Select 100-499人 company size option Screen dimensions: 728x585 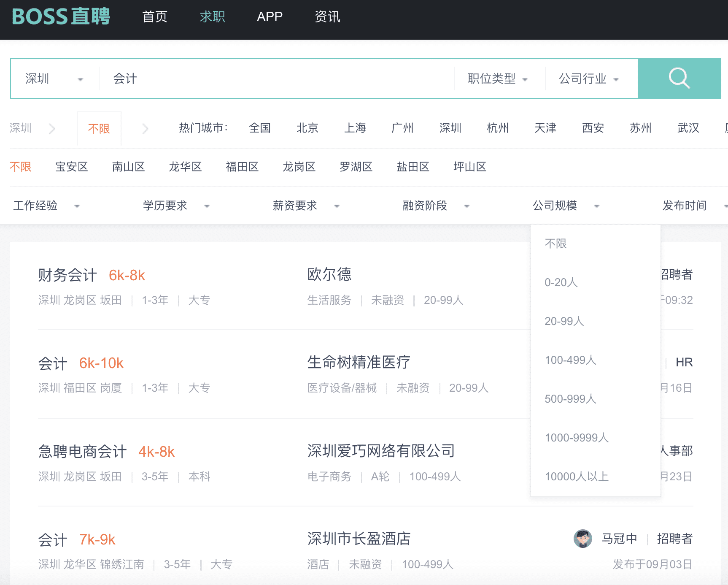pos(595,360)
